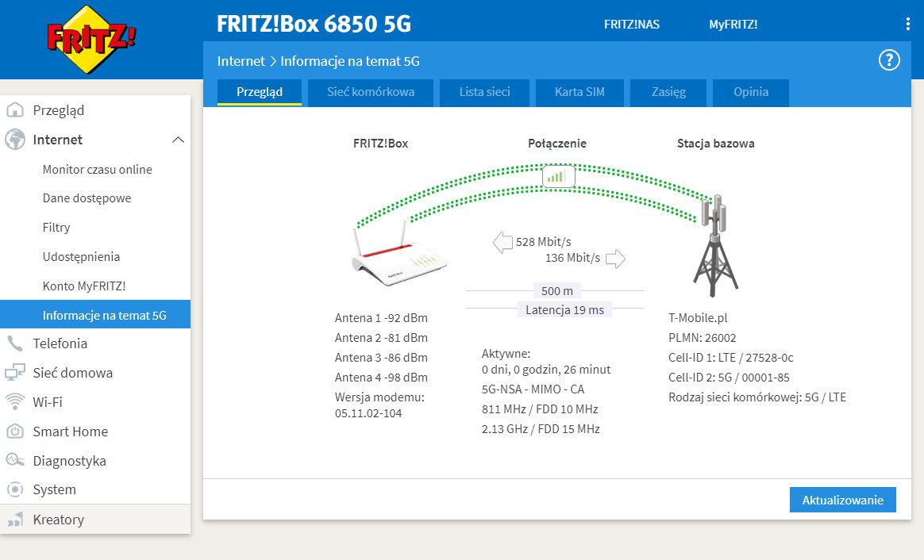
Task: Open help via the question mark icon
Action: [888, 60]
